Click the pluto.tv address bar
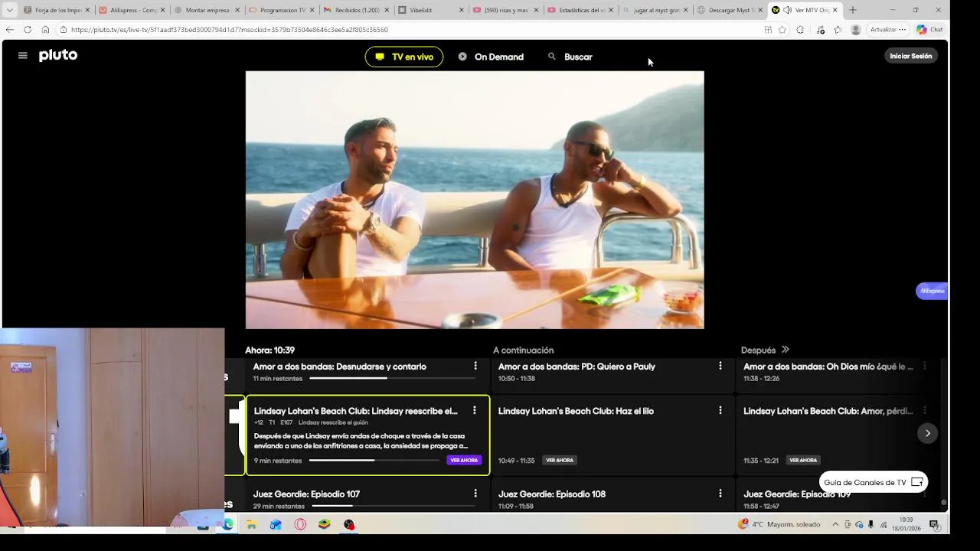This screenshot has width=980, height=551. coord(406,30)
